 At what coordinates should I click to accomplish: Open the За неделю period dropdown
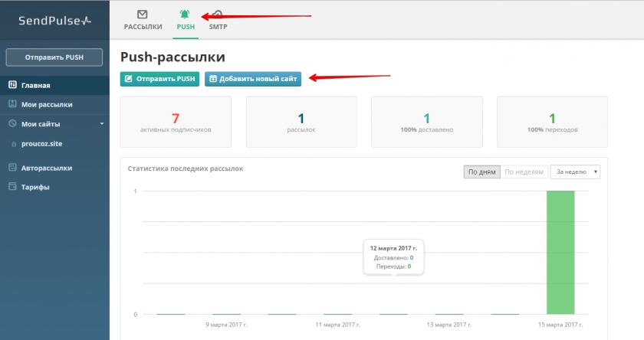tap(575, 172)
